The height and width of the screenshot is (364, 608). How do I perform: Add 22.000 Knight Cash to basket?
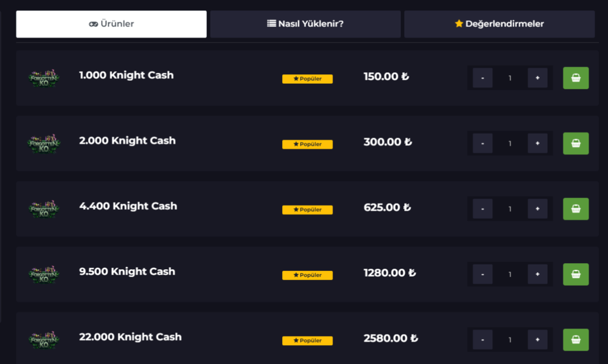tap(576, 340)
